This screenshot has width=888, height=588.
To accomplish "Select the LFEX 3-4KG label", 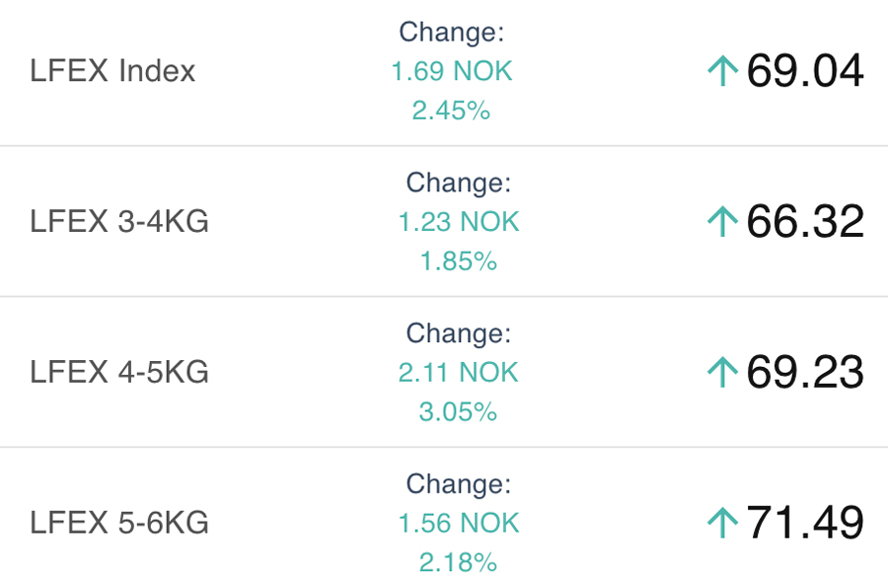I will tap(119, 222).
